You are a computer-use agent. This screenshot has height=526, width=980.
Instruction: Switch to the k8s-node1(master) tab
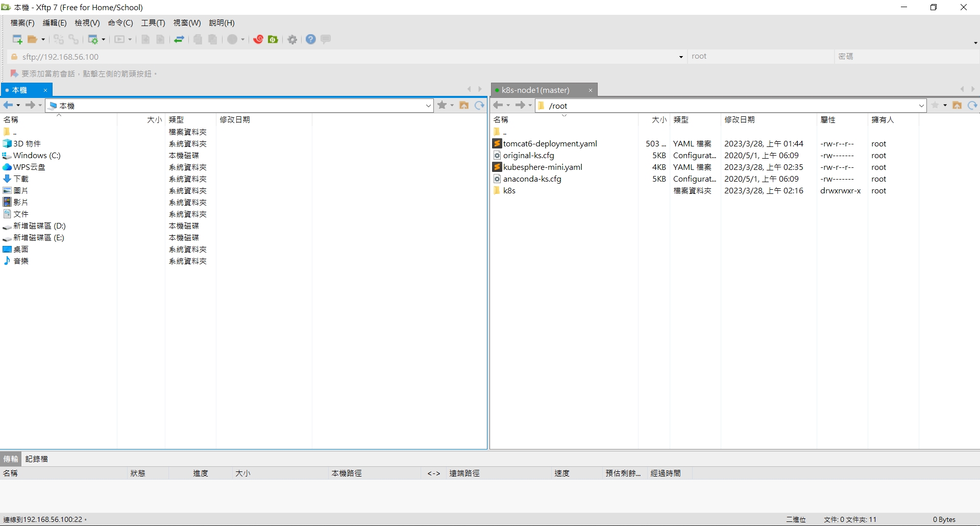point(535,90)
